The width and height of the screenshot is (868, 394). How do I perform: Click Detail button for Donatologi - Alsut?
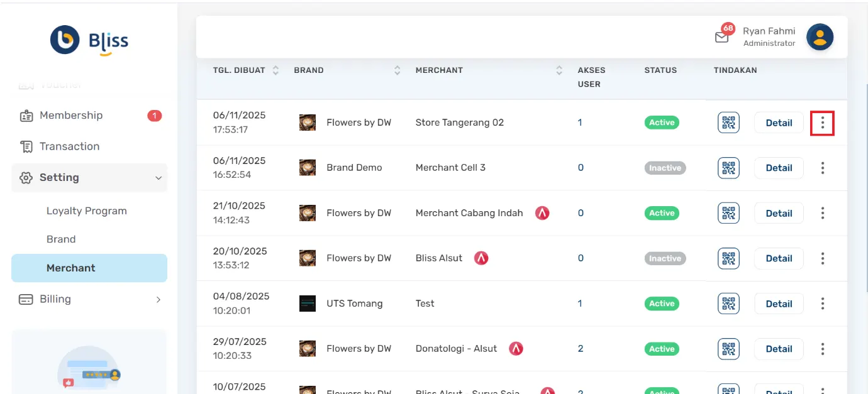pyautogui.click(x=778, y=349)
